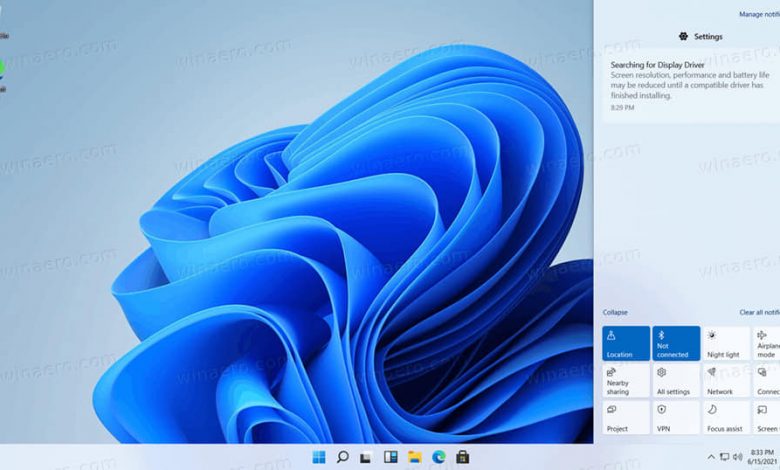The width and height of the screenshot is (780, 470).
Task: Open the VPN quick action tile
Action: coord(676,417)
